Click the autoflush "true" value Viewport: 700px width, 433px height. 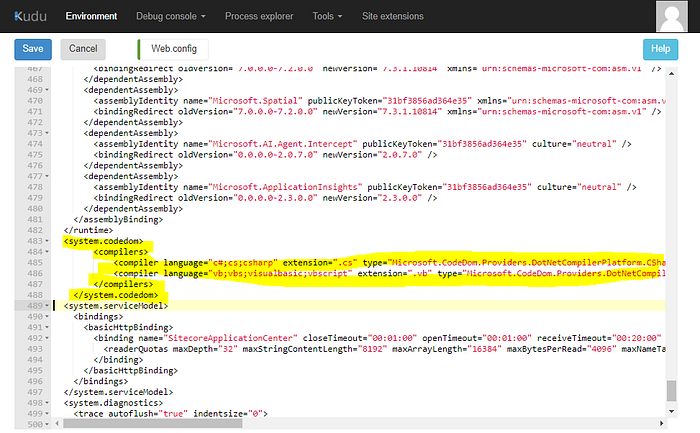point(173,414)
